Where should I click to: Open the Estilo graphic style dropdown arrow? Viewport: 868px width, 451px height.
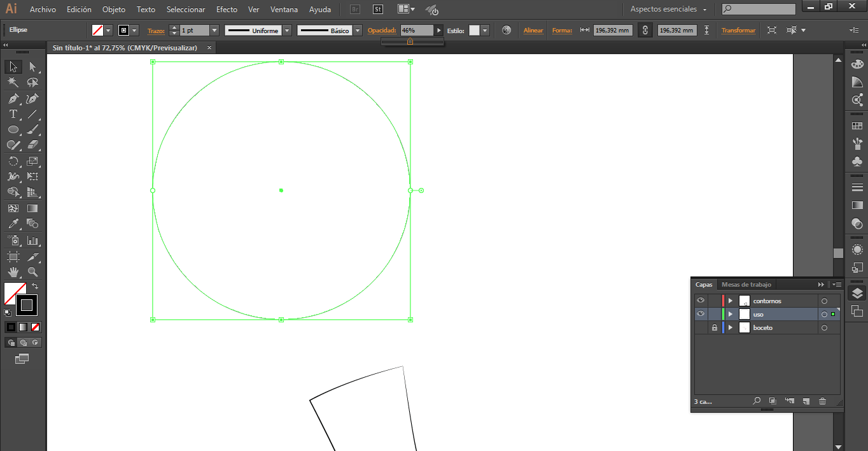pyautogui.click(x=485, y=30)
